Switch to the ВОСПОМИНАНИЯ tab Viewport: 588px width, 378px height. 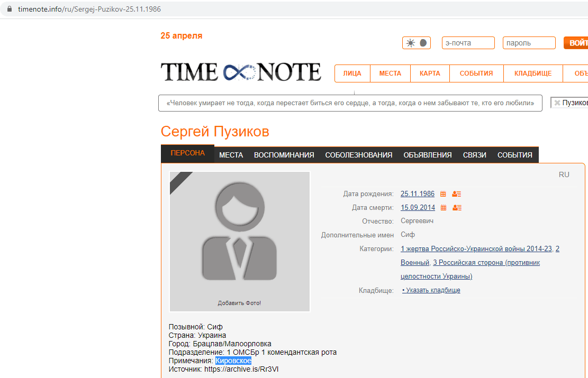pos(284,155)
